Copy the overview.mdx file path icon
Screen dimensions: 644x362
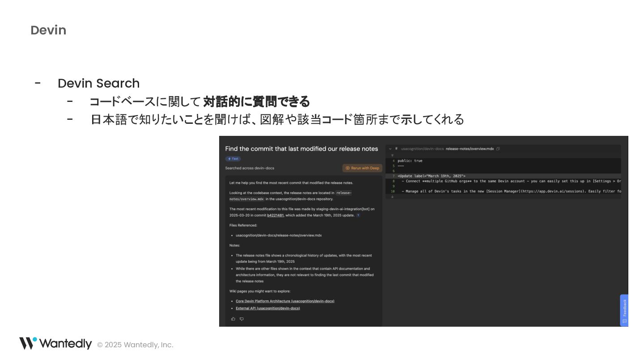click(498, 149)
